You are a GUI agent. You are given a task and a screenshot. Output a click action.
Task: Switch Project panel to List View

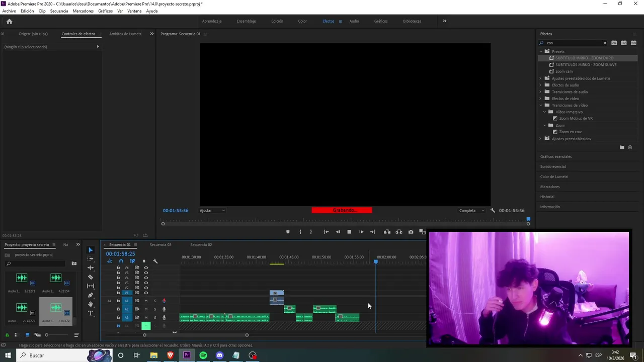tap(17, 335)
